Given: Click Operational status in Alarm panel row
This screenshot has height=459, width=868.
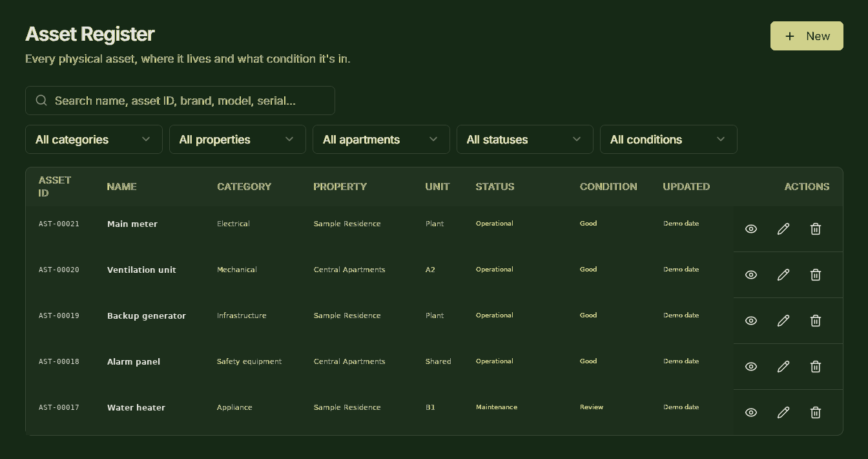Looking at the screenshot, I should 495,361.
